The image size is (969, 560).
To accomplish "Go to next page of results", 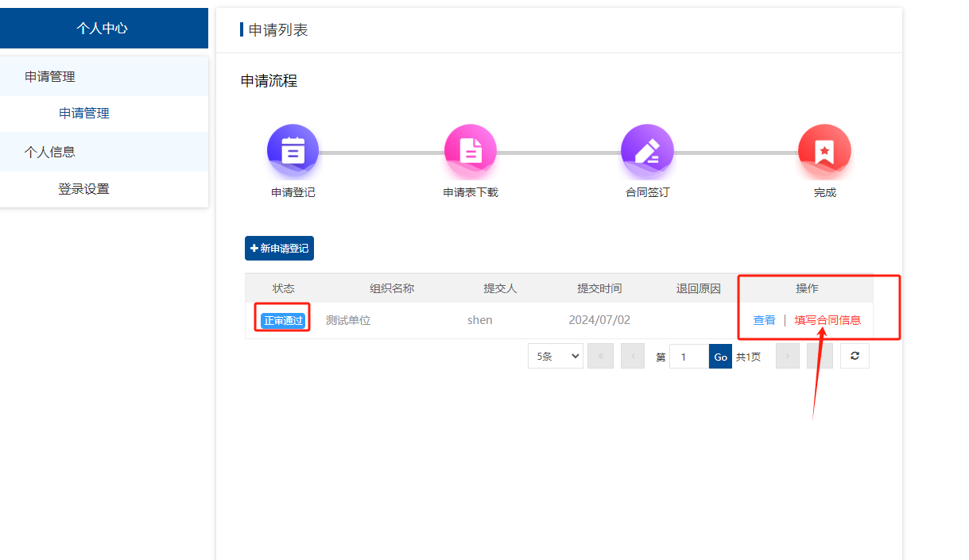I will 788,356.
